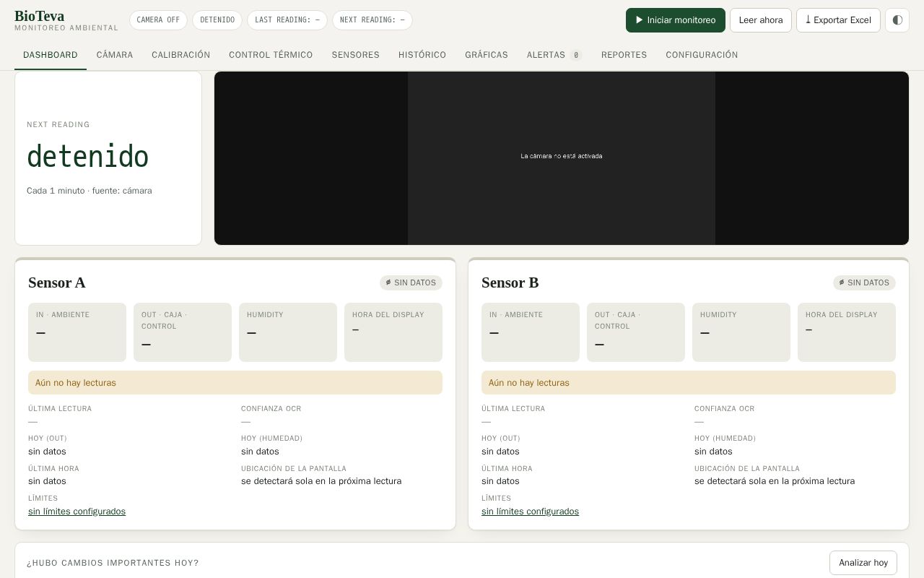
Task: View the Reportes tab
Action: pyautogui.click(x=624, y=55)
